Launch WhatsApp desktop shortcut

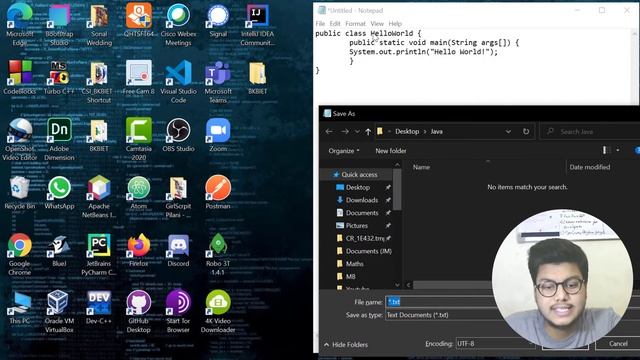59,193
